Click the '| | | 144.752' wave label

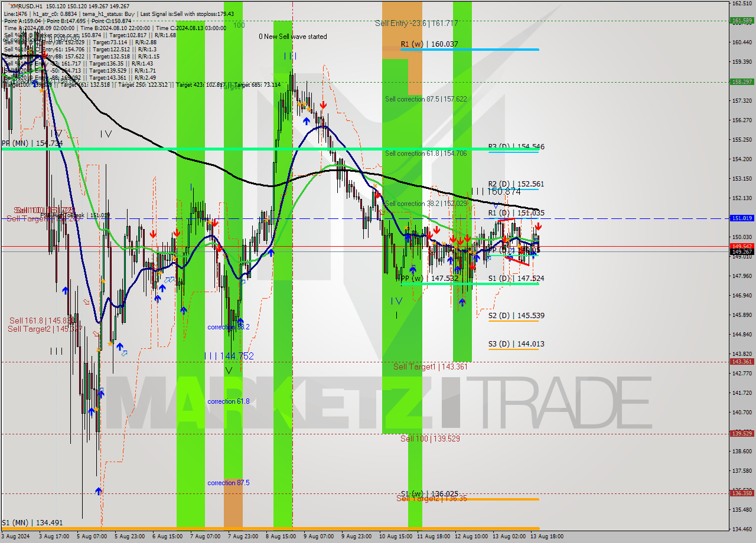click(229, 356)
